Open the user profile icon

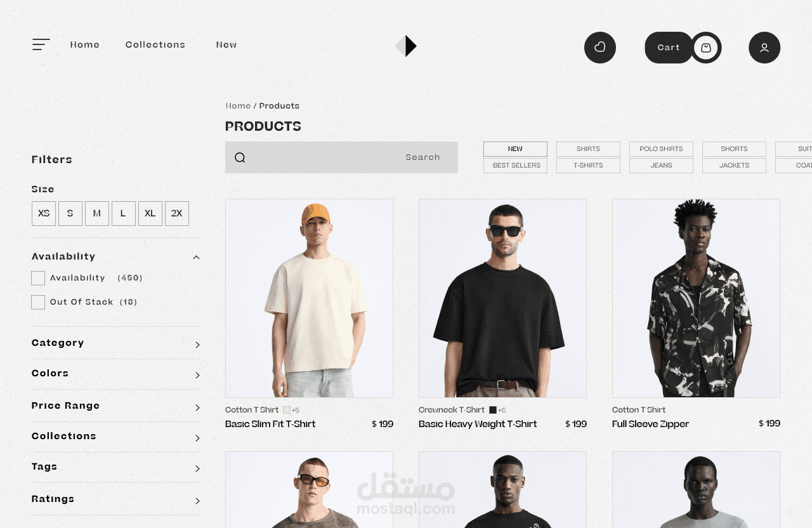coord(764,48)
